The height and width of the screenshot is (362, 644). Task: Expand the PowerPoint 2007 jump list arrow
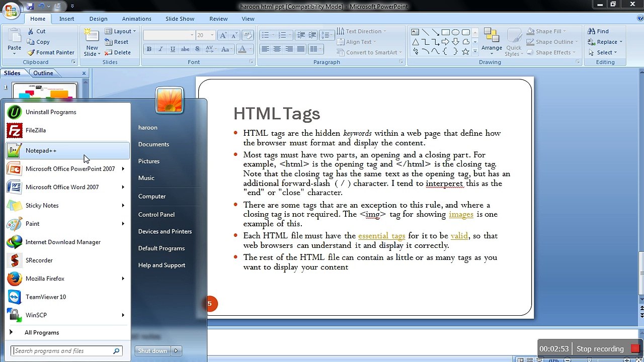123,169
